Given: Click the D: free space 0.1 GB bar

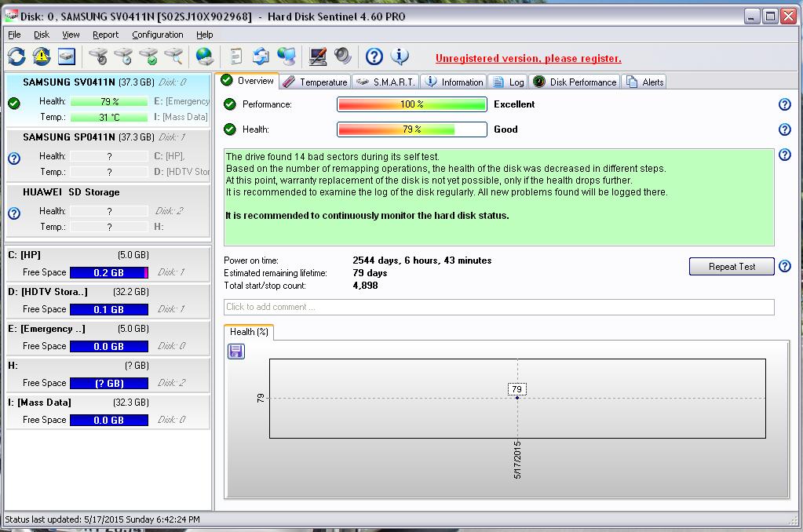Looking at the screenshot, I should click(109, 310).
